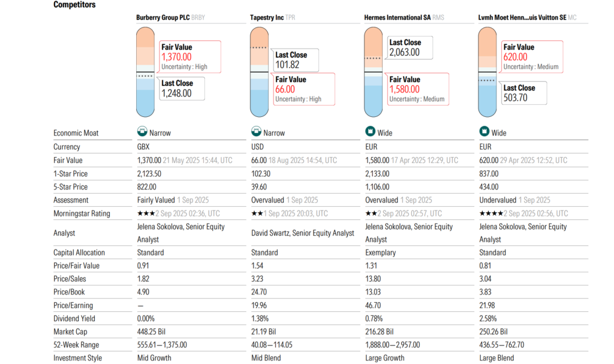Select LVMH's Last Close 503.70 callout
This screenshot has width=614, height=364.
pyautogui.click(x=524, y=93)
